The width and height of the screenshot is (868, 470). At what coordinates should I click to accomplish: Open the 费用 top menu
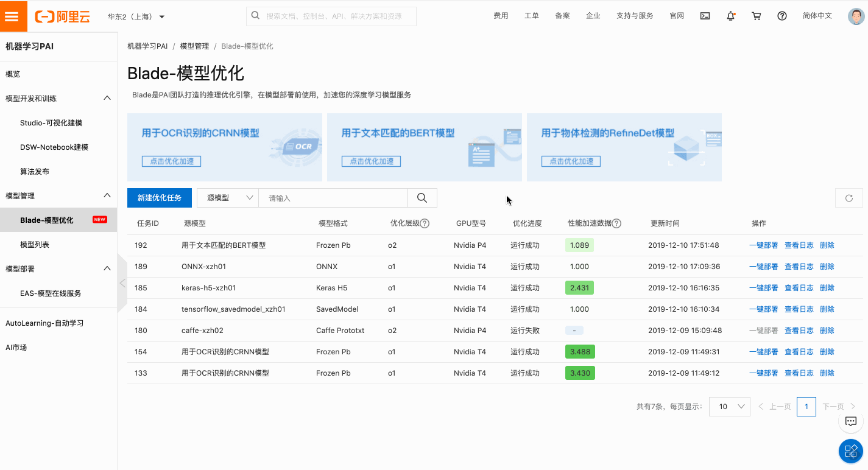click(501, 16)
